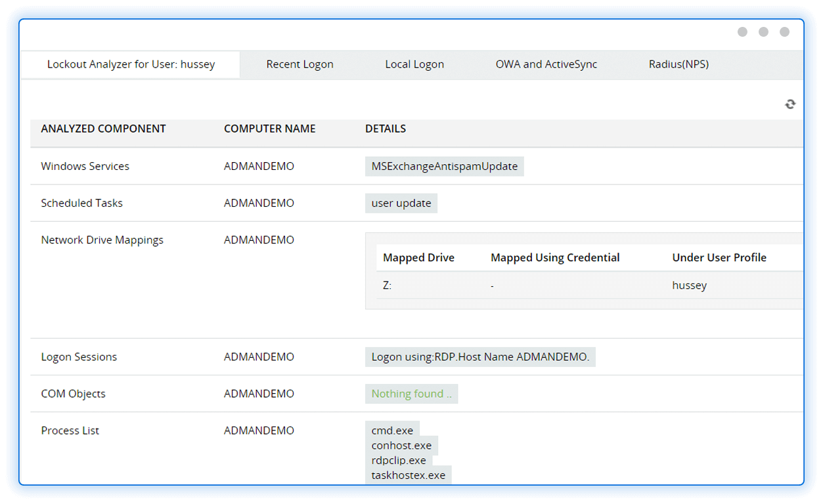Click the Analyzed Component column header
Image resolution: width=823 pixels, height=504 pixels.
[103, 129]
